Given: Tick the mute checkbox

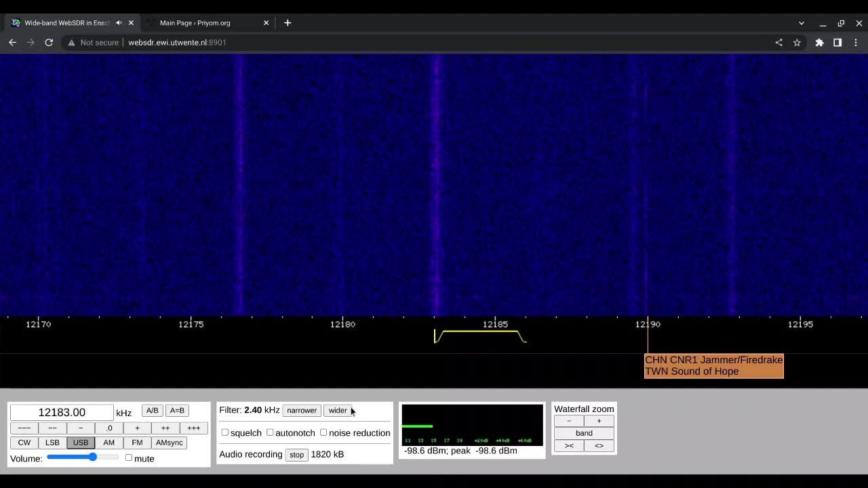Looking at the screenshot, I should (x=129, y=457).
